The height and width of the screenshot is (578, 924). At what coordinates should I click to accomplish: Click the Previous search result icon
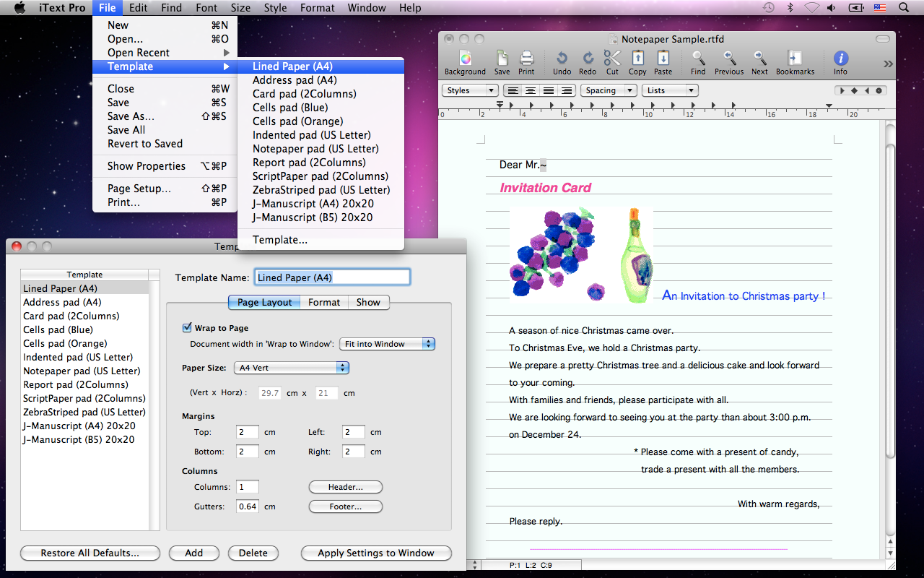[x=729, y=59]
